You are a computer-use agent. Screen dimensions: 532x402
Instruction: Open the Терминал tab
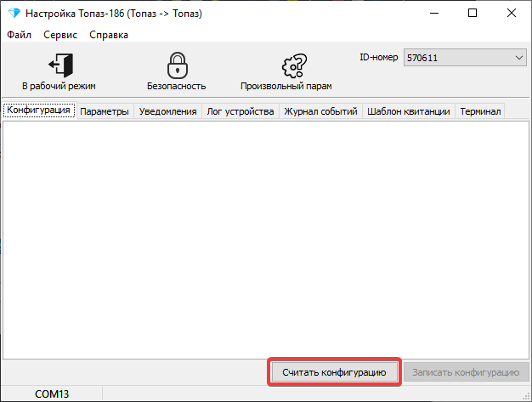[480, 111]
